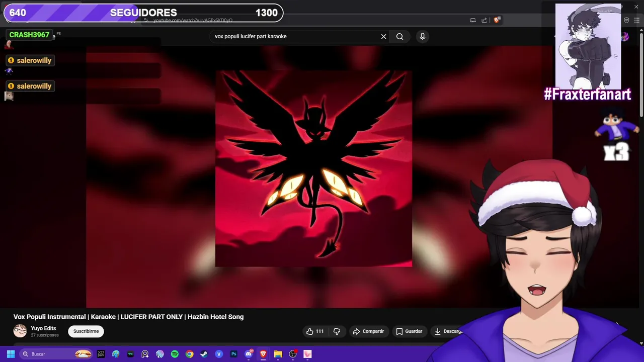
Task: Open File Explorer from the taskbar
Action: 278,354
